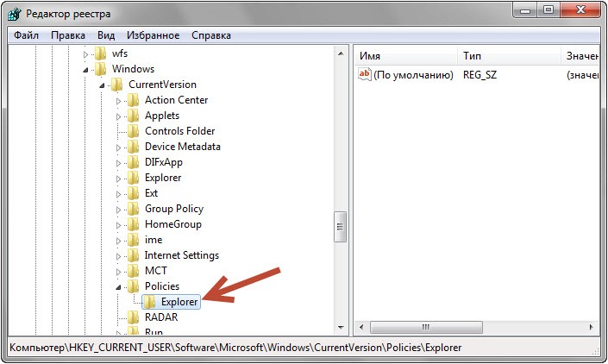Click the values pane horizontal scrollbar thumb

click(x=426, y=328)
